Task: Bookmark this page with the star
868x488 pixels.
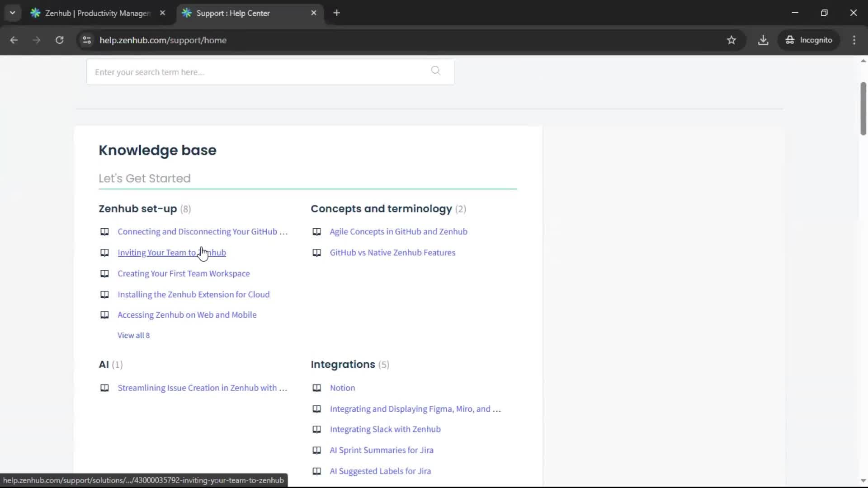Action: point(731,40)
